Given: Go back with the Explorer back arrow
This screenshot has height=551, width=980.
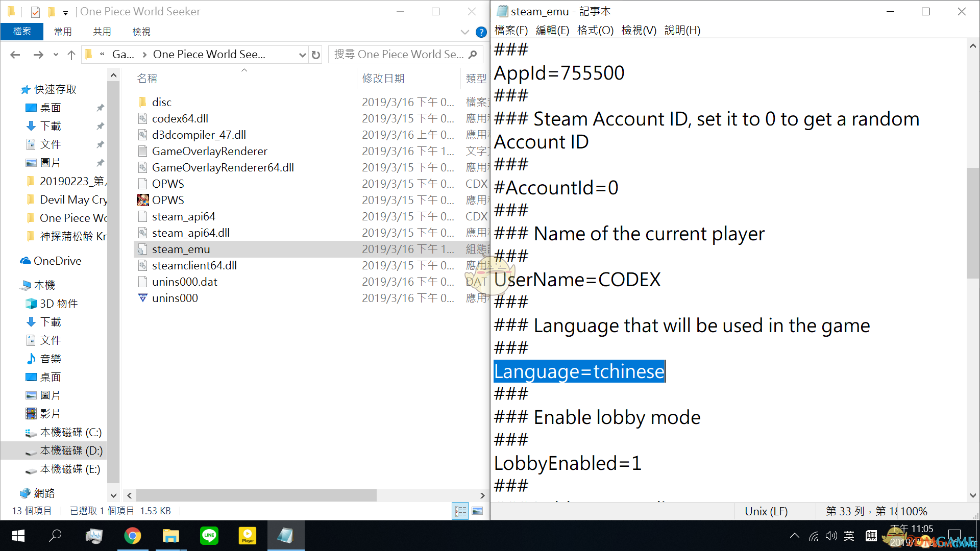Looking at the screenshot, I should tap(15, 55).
